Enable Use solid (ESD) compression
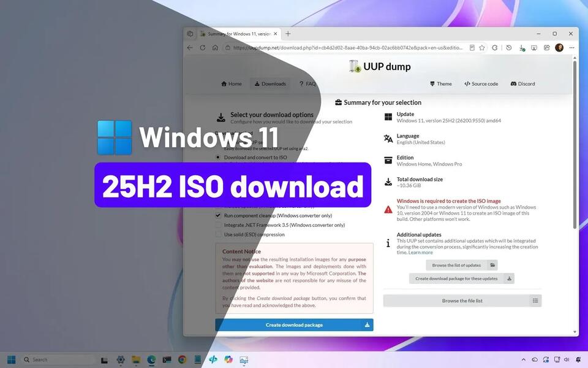Screen dimensions: 588x368 pyautogui.click(x=218, y=234)
